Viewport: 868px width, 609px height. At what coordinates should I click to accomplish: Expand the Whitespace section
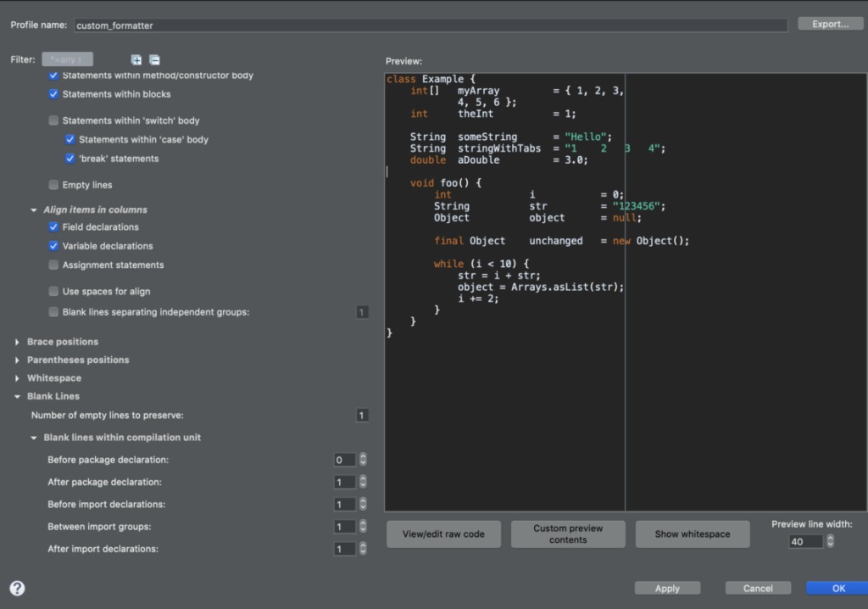(x=18, y=378)
